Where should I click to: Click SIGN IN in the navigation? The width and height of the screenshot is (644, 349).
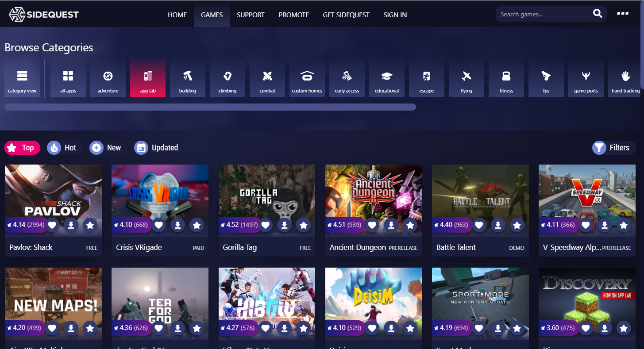(x=395, y=15)
